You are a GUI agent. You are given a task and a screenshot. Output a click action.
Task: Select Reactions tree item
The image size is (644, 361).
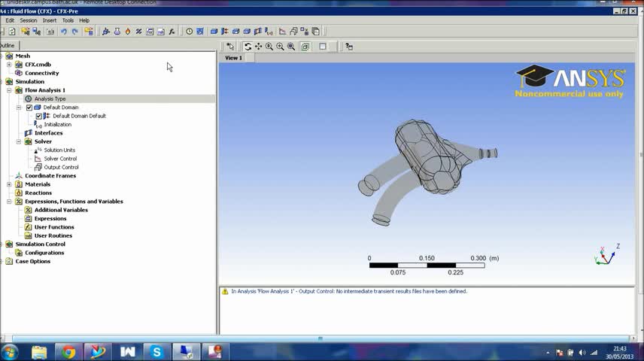pos(38,193)
